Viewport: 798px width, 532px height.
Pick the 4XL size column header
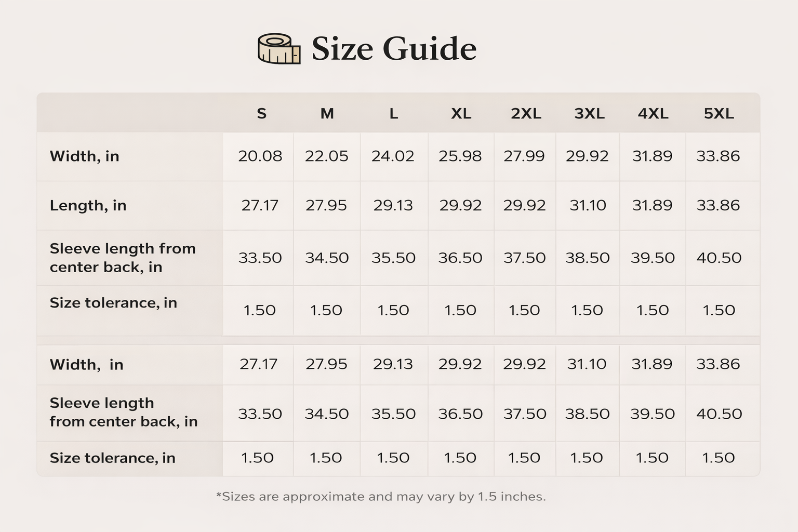[x=653, y=114]
